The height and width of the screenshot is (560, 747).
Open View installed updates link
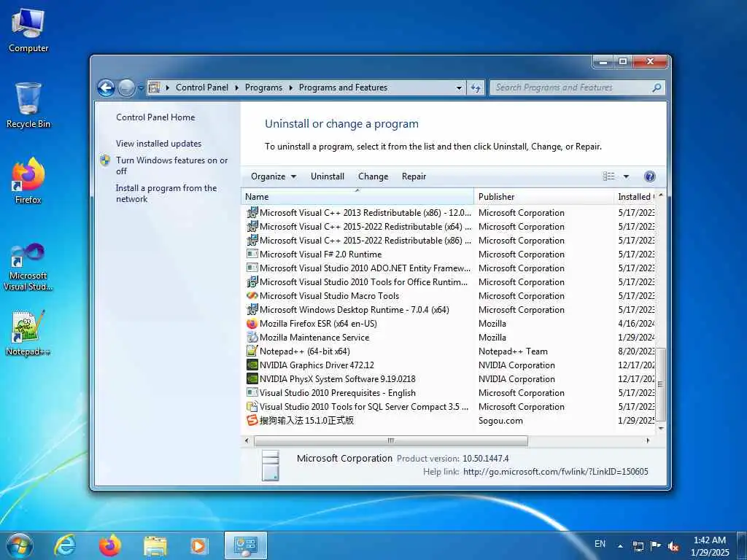(158, 144)
